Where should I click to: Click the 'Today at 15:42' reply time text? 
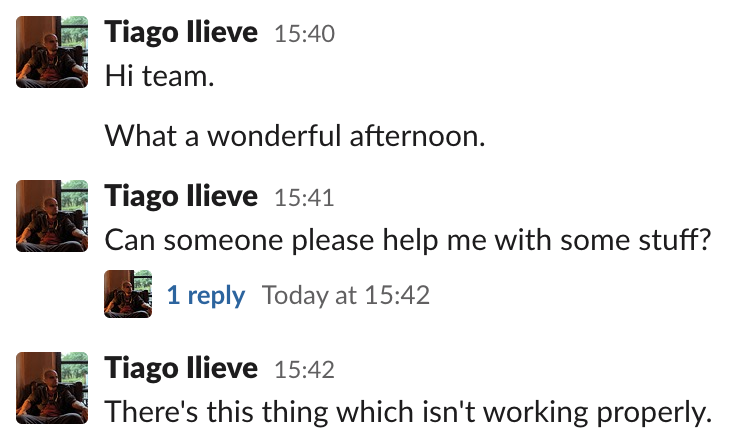click(x=345, y=295)
